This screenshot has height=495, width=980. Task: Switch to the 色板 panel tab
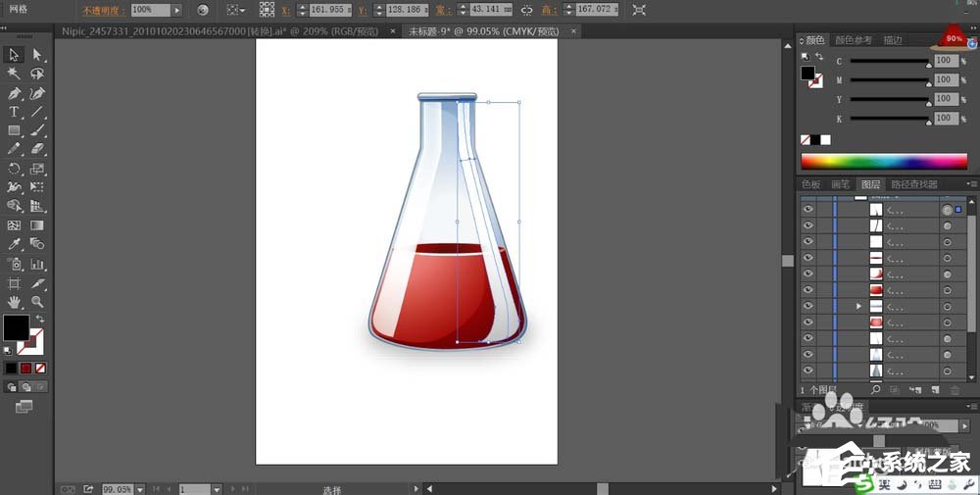[x=810, y=184]
